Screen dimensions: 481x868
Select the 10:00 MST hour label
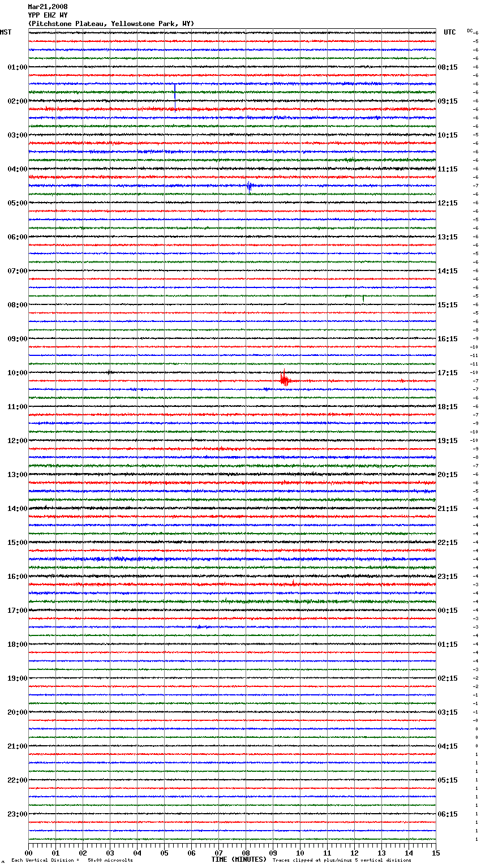click(x=18, y=373)
